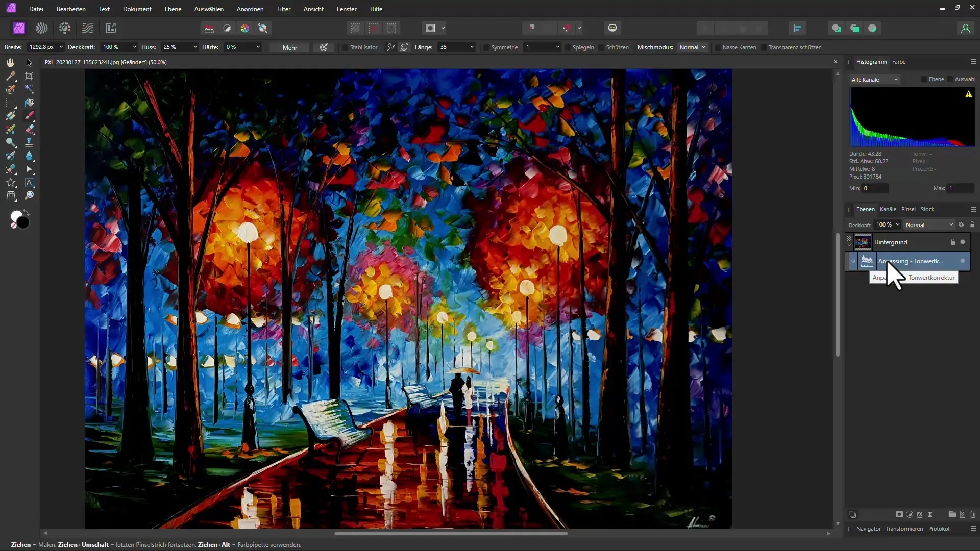Select the Color Replacement Brush tool
The width and height of the screenshot is (980, 551).
[x=10, y=129]
